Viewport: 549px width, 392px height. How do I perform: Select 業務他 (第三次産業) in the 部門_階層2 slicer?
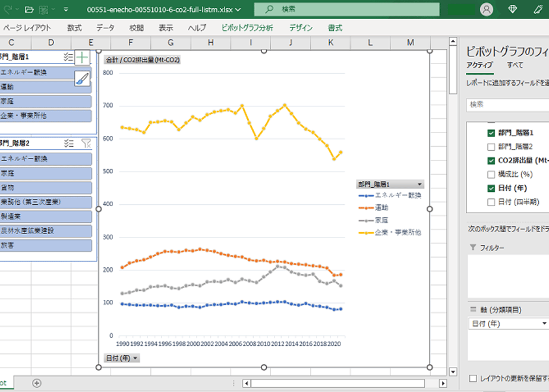click(x=46, y=202)
